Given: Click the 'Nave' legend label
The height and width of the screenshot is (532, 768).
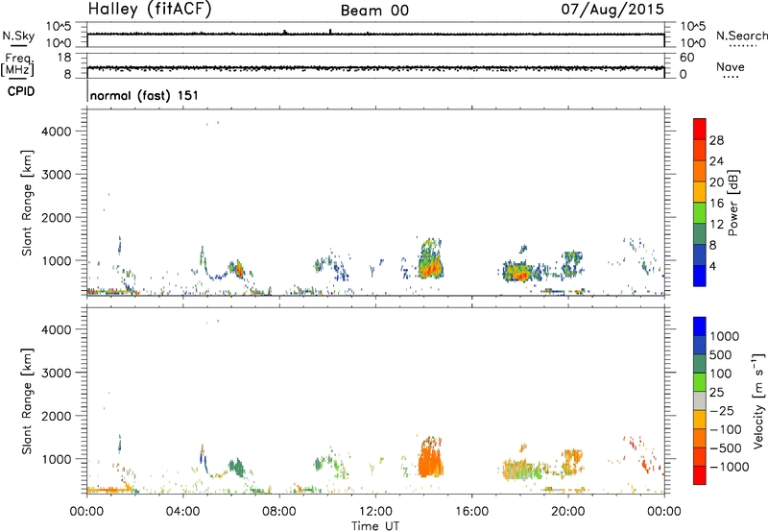Looking at the screenshot, I should pos(731,66).
